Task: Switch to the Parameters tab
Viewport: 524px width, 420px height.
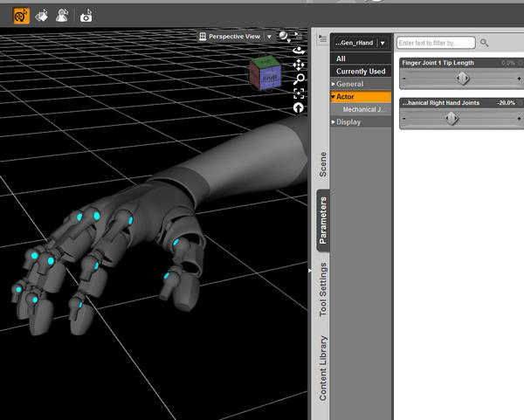Action: point(323,221)
